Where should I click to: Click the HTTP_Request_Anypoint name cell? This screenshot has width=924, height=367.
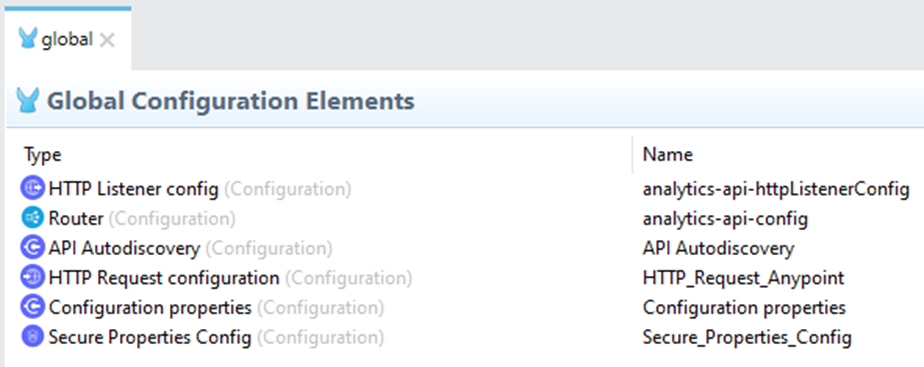point(744,277)
